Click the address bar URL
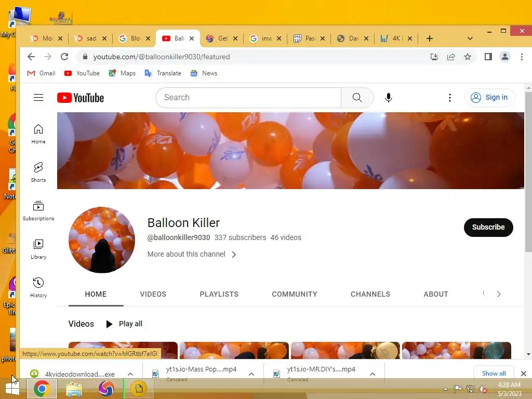This screenshot has height=399, width=532. (162, 57)
